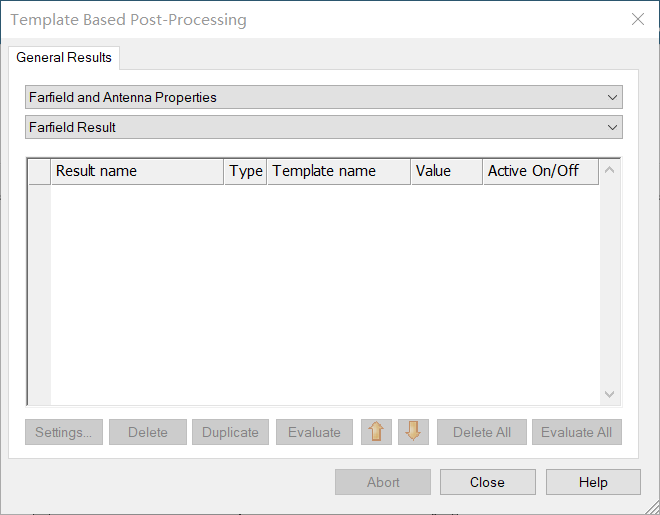The height and width of the screenshot is (515, 660).
Task: Open the Settings... button
Action: pyautogui.click(x=64, y=432)
